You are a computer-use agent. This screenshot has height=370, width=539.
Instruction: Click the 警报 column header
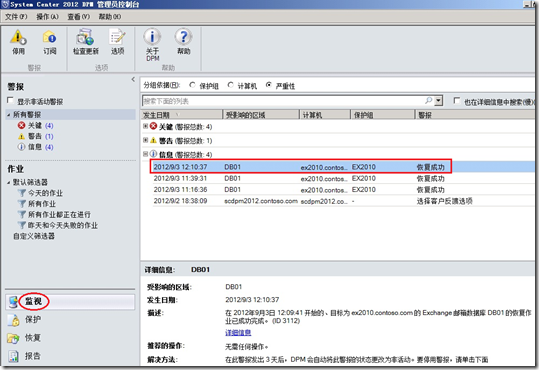tap(474, 115)
